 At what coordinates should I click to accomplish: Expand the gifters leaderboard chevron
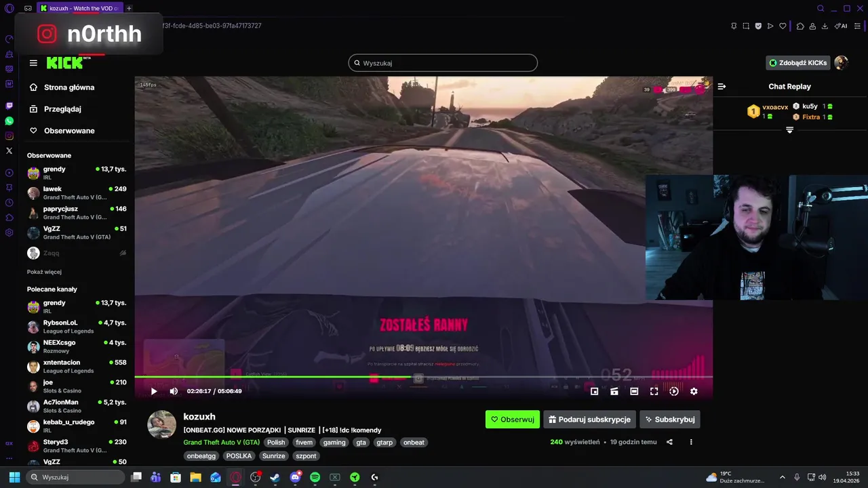pos(789,129)
